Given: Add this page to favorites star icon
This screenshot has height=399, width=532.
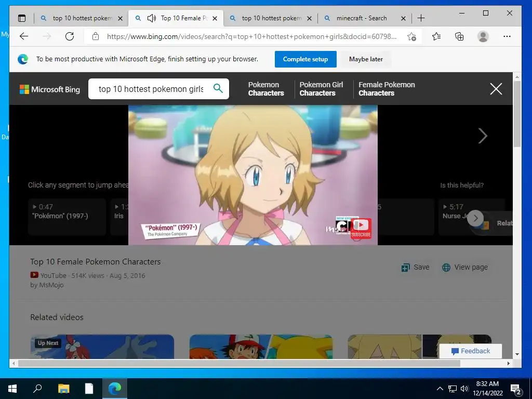Looking at the screenshot, I should 411,36.
